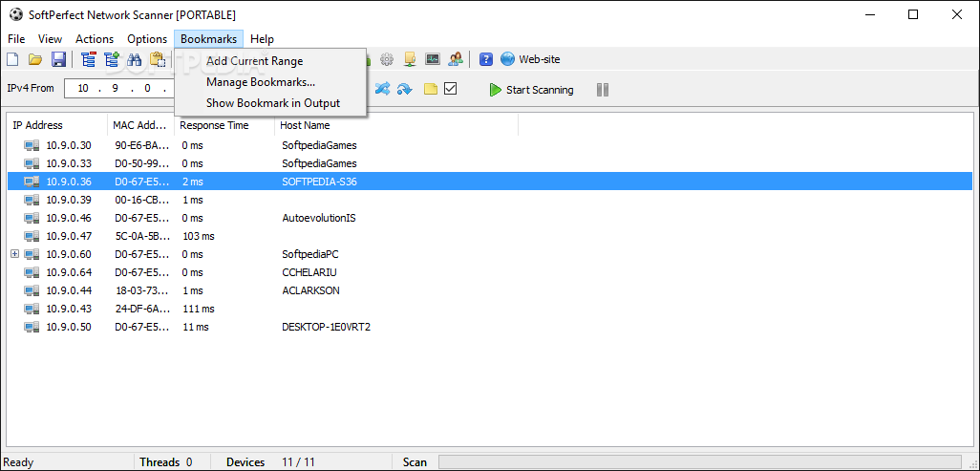980x471 pixels.
Task: Click the 111 ms response time cell
Action: click(x=198, y=309)
